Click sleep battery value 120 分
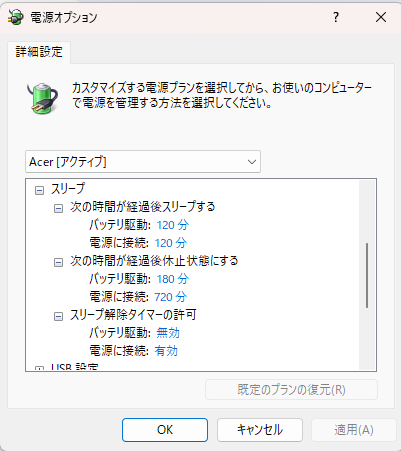This screenshot has width=401, height=451. click(172, 225)
